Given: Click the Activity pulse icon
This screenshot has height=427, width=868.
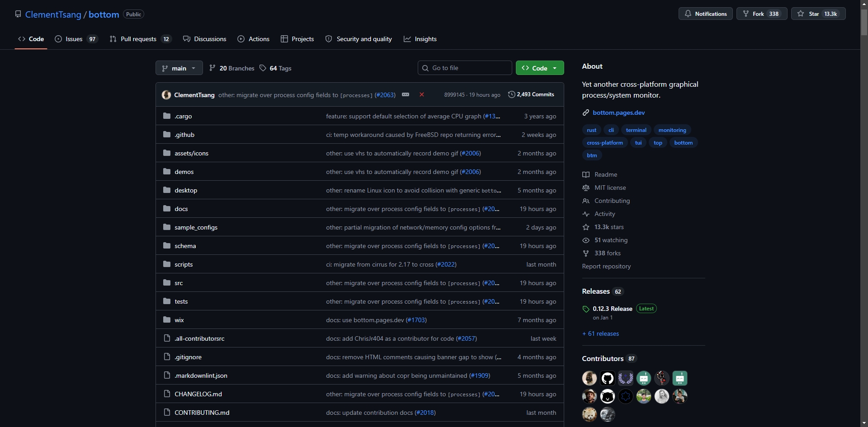Looking at the screenshot, I should coord(586,214).
